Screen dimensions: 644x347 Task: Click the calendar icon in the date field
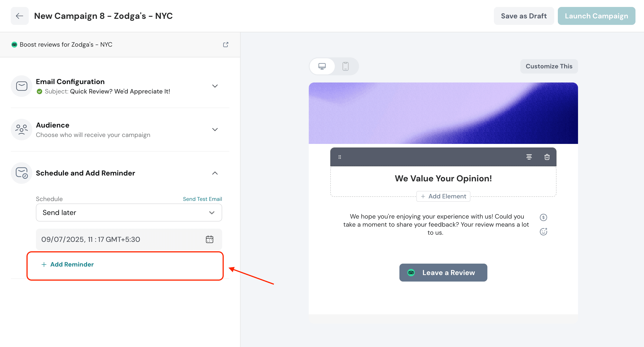click(209, 239)
